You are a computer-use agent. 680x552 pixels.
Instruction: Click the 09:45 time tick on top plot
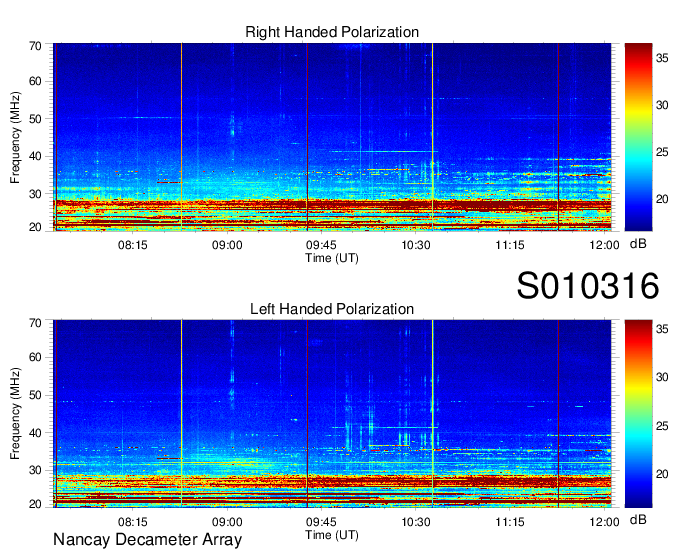pyautogui.click(x=321, y=245)
